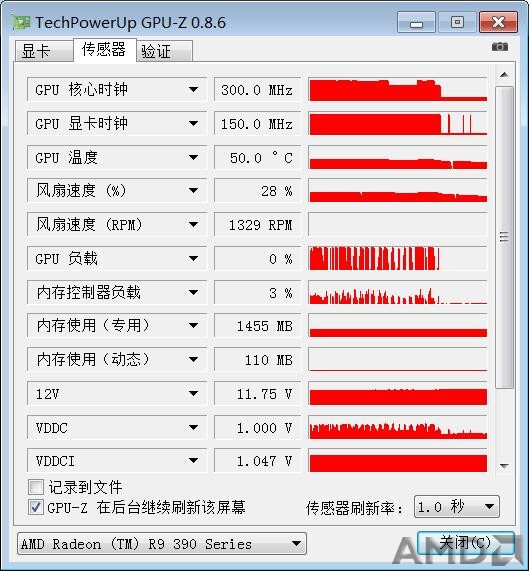
Task: Click the 风扇速度 (%) history graph
Action: [x=398, y=190]
